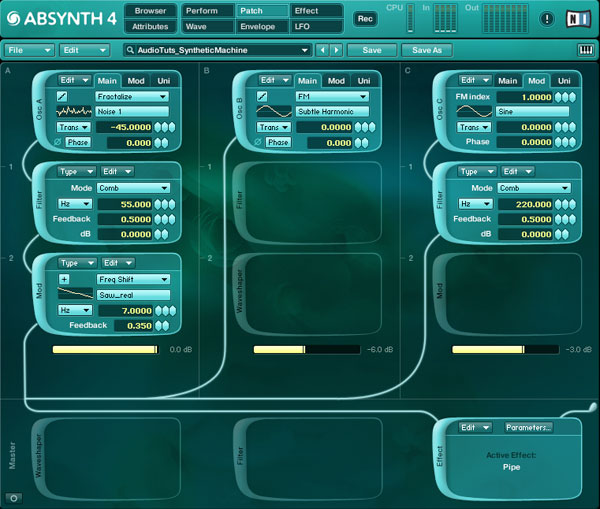The height and width of the screenshot is (509, 600).
Task: Open effect Parameters button
Action: pos(528,427)
